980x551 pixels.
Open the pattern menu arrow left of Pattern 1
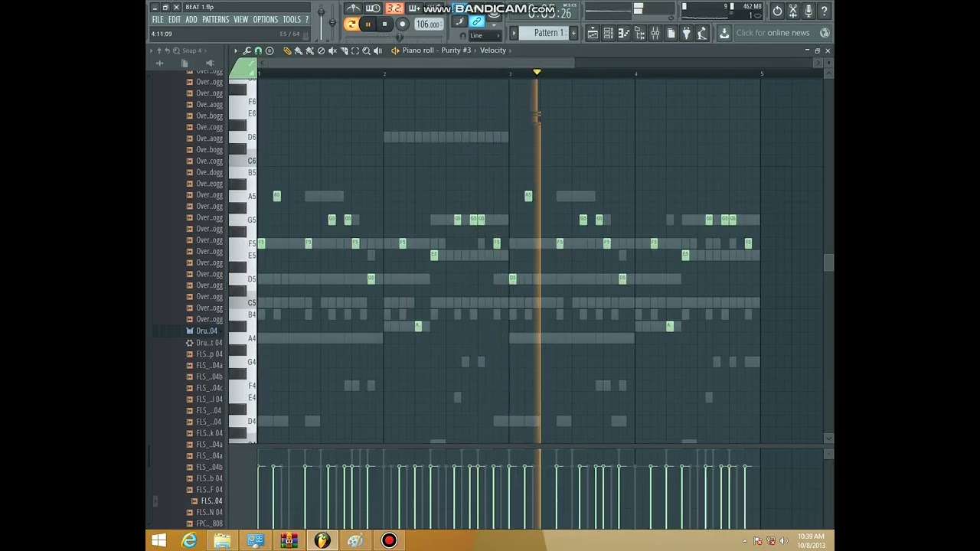click(x=514, y=33)
